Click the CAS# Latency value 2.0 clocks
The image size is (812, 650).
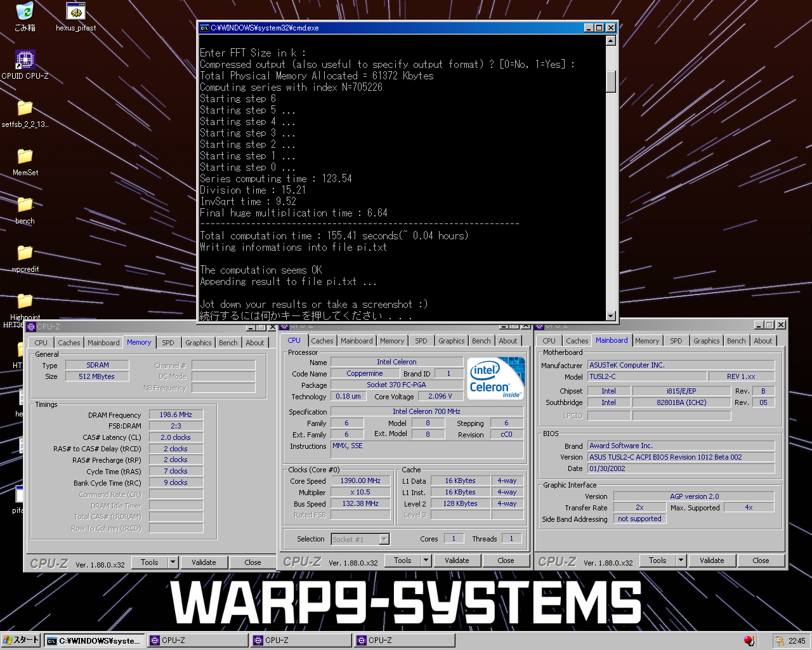(176, 437)
